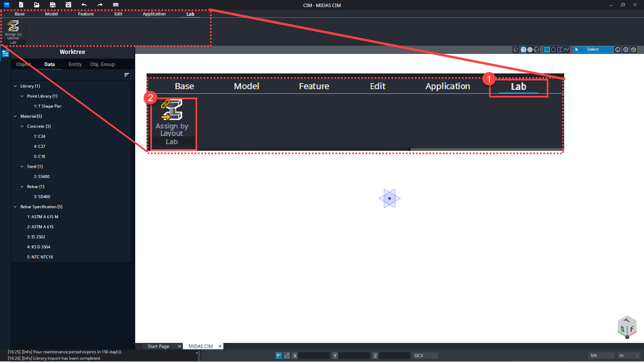Enable shaded with edges display mode
The image size is (644, 362).
(x=524, y=50)
